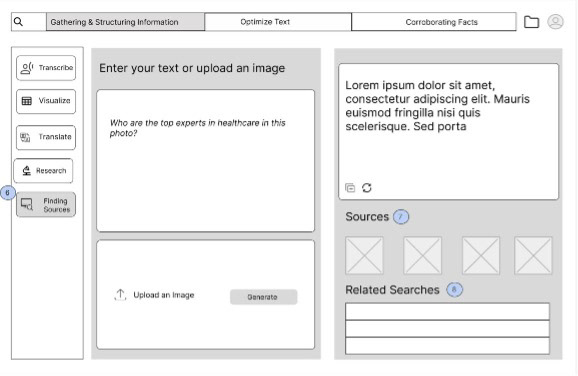Select the Translate tool
Viewport: 578px width, 376px height.
tap(46, 137)
